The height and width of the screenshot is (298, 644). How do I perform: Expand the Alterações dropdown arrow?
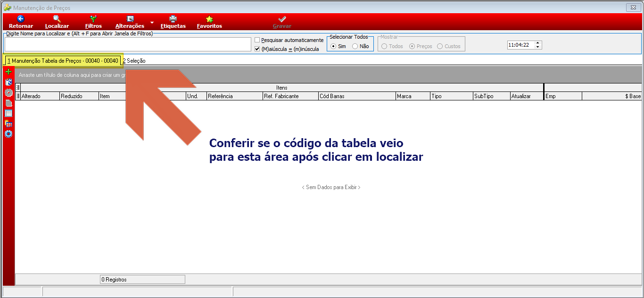[152, 22]
